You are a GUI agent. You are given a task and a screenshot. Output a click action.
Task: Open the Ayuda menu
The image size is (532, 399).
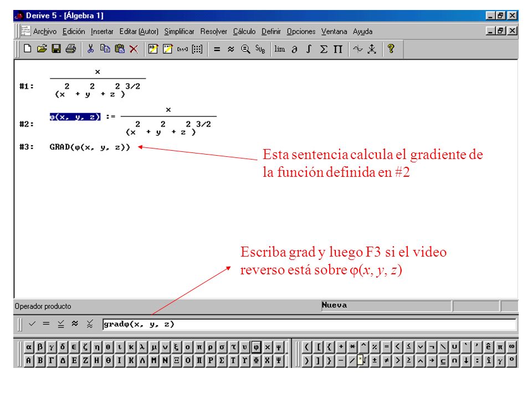pos(362,32)
